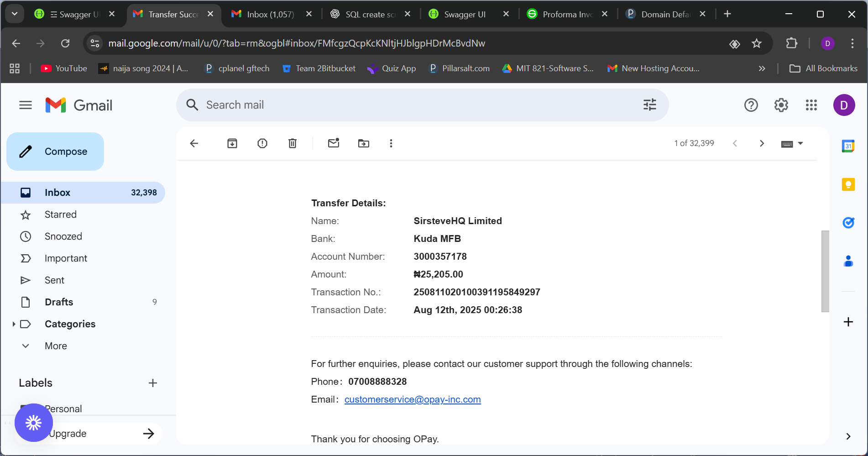Screen dimensions: 868x456
Task: Open Gmail settings gear
Action: [781, 105]
